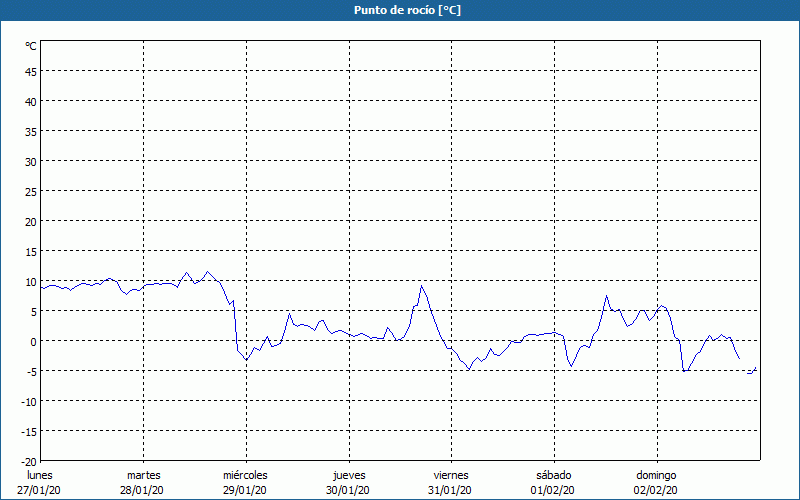The image size is (800, 500).
Task: Select the 28/01/20 date label
Action: point(143,490)
